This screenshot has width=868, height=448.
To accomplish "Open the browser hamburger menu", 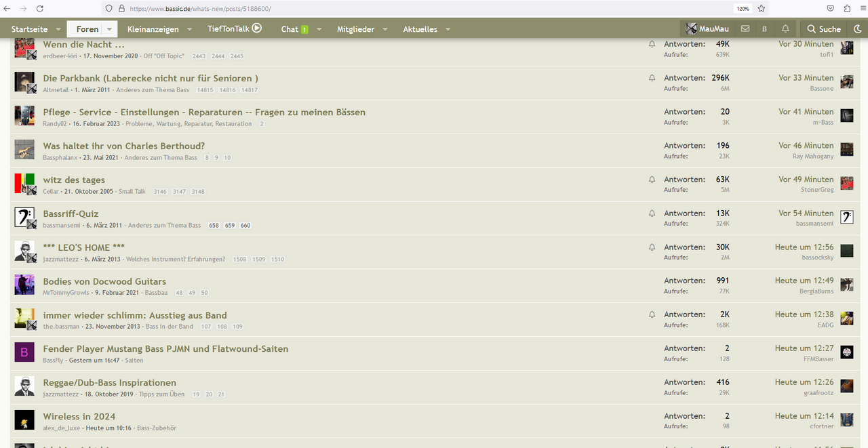I will coord(862,8).
